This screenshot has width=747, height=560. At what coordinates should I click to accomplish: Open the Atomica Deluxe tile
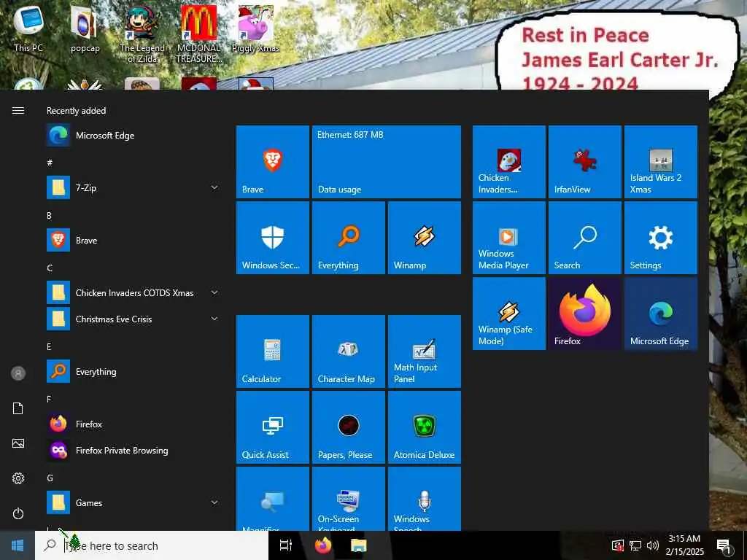pos(425,427)
